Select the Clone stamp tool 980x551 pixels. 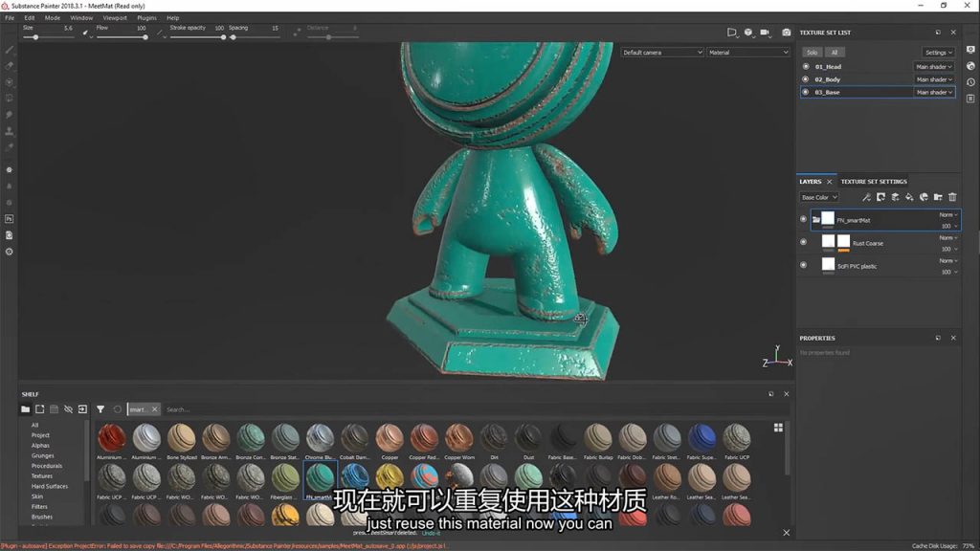(10, 131)
